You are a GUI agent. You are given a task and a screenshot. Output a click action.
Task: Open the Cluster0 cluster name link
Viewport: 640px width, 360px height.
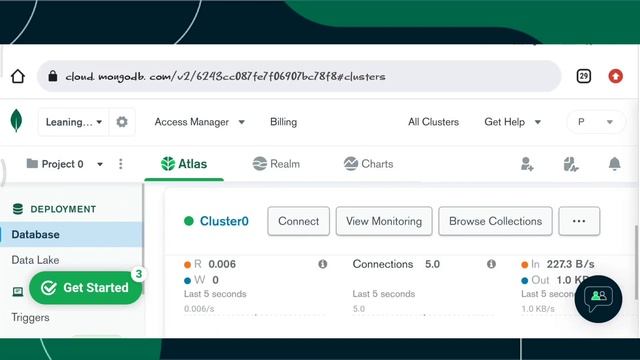click(x=224, y=221)
